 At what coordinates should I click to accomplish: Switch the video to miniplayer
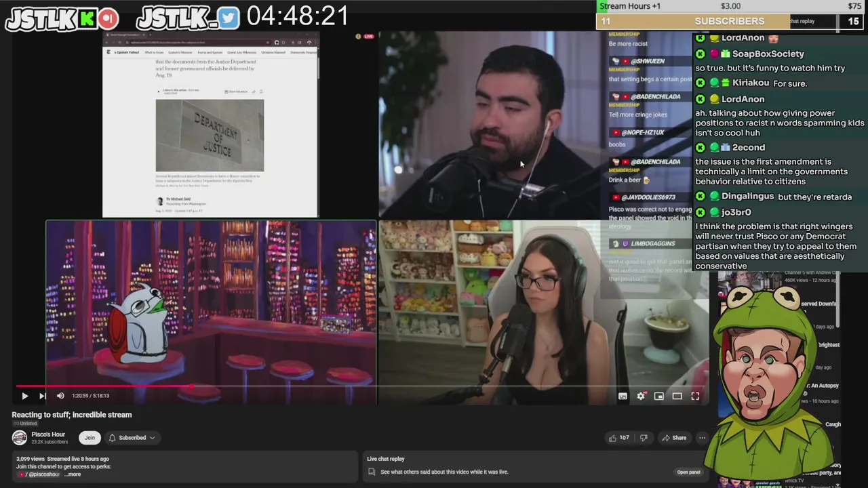pos(658,396)
